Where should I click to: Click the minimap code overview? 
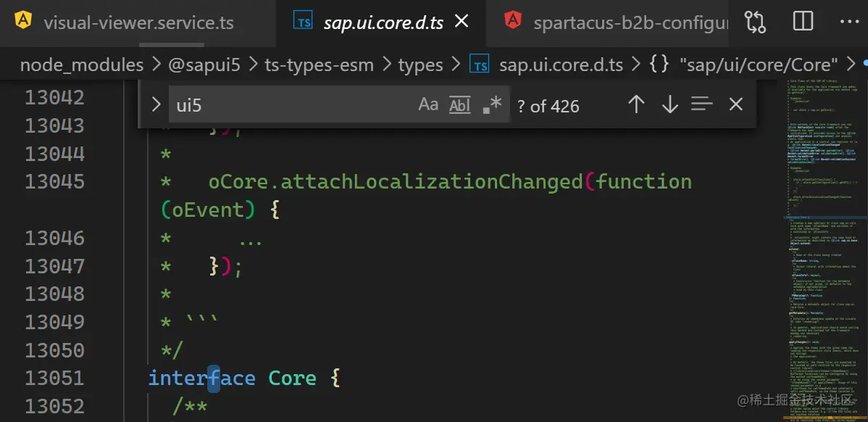tap(825, 249)
